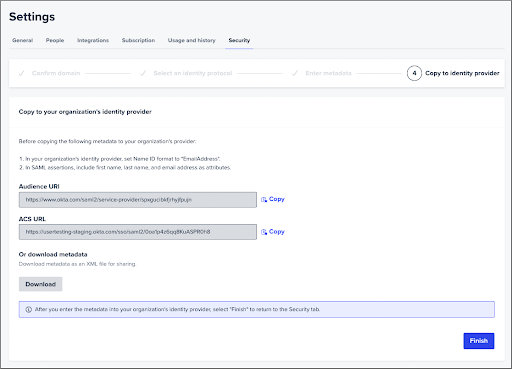Click step 4 circle icon
Viewport: 512px width, 369px height.
414,73
